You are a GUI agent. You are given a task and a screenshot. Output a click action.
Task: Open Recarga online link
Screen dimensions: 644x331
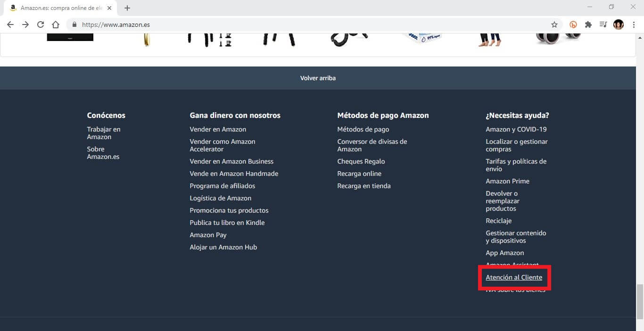[x=359, y=174]
